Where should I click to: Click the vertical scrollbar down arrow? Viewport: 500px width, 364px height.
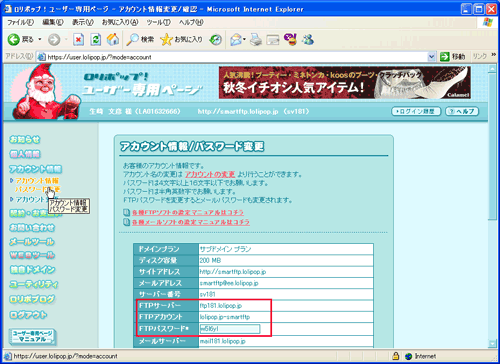click(x=492, y=343)
